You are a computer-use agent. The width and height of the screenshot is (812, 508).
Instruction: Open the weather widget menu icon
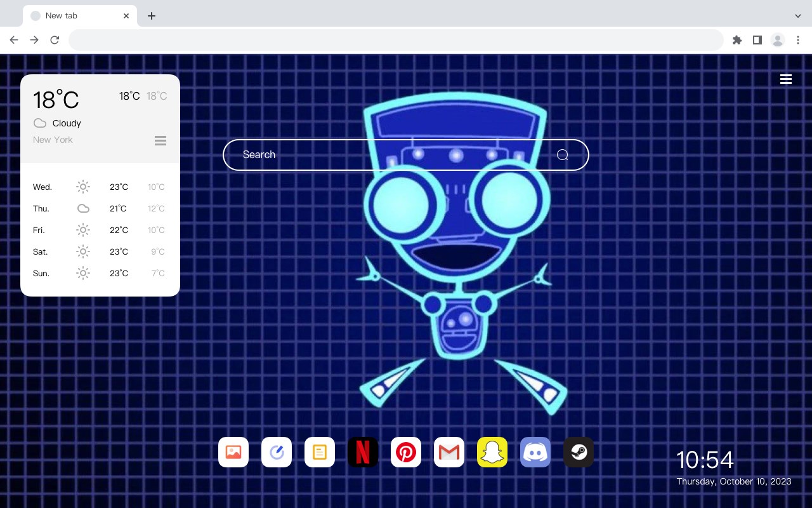(160, 140)
